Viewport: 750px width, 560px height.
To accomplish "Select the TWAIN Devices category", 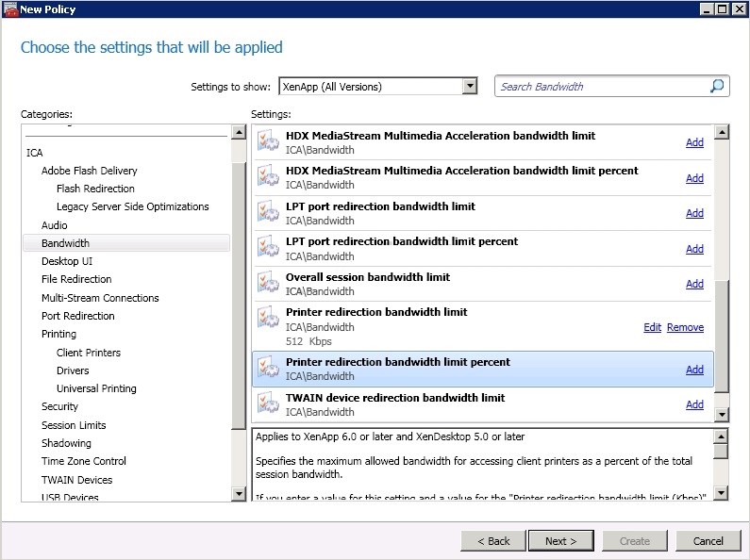I will (76, 480).
